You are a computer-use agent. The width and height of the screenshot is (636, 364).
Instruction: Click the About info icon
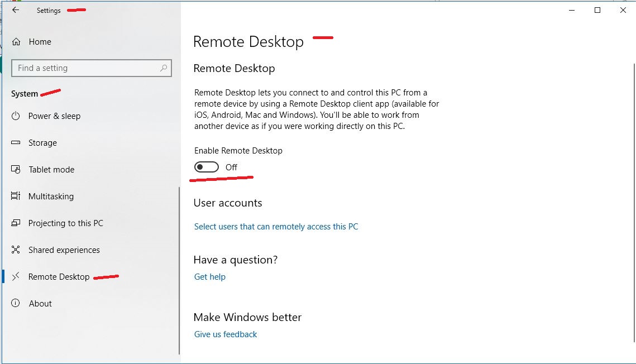(16, 303)
